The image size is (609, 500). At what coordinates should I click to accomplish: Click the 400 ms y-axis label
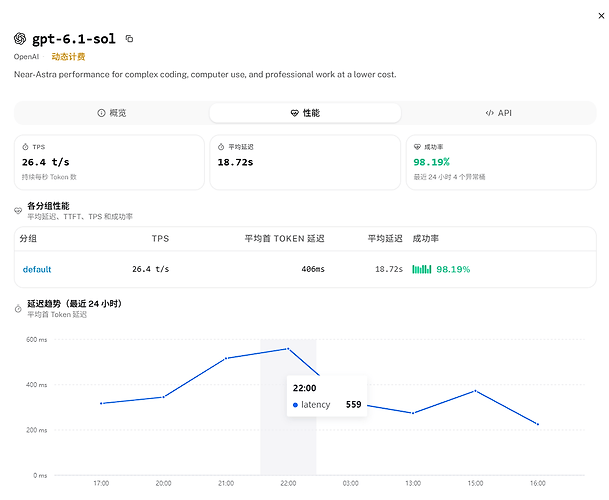coord(37,385)
